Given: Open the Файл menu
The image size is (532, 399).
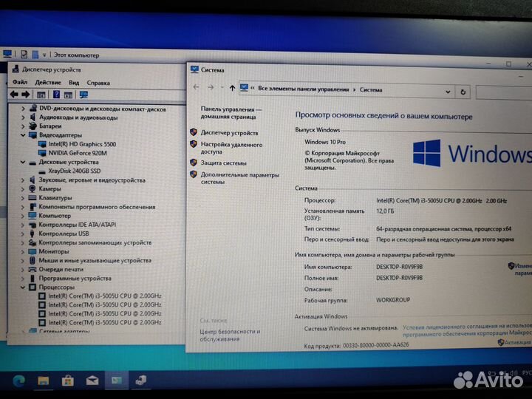Looking at the screenshot, I should (x=20, y=83).
